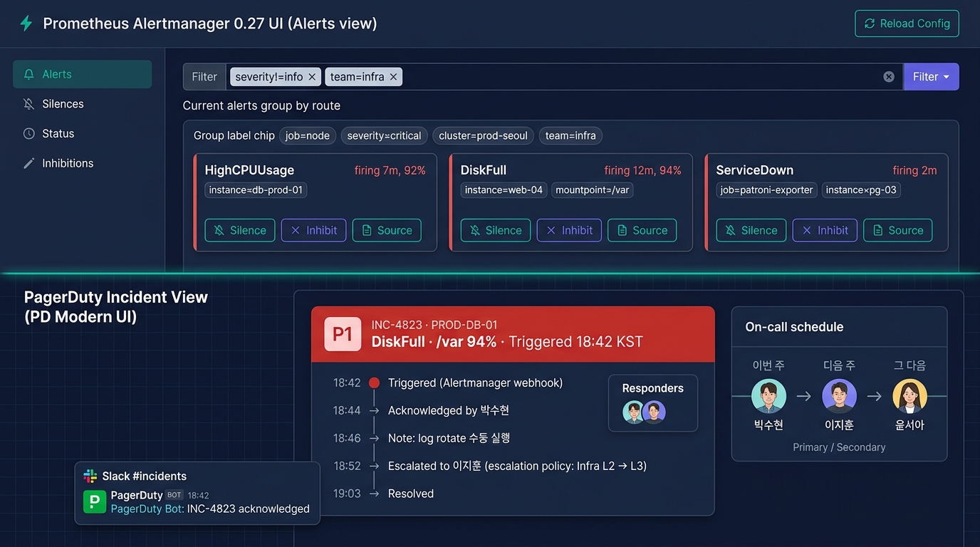Click the green PagerDuty bot avatar
The width and height of the screenshot is (980, 547).
(x=94, y=502)
